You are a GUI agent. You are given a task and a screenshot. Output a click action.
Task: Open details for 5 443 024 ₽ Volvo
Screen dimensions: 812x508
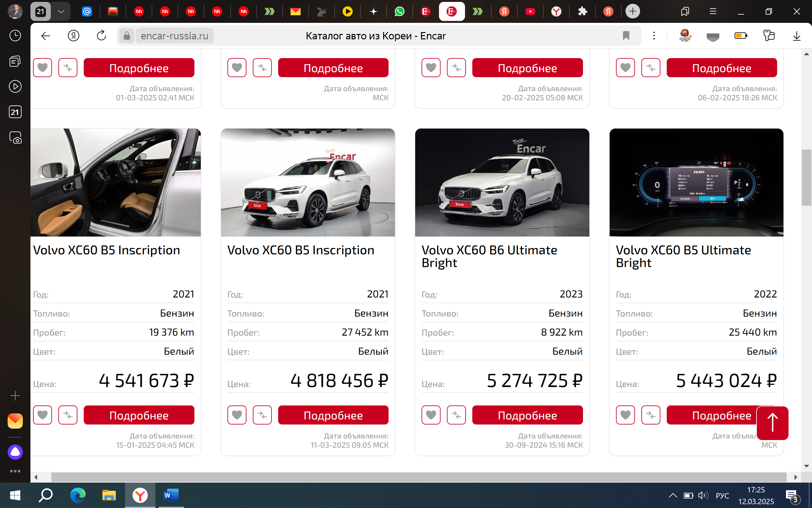click(x=711, y=415)
